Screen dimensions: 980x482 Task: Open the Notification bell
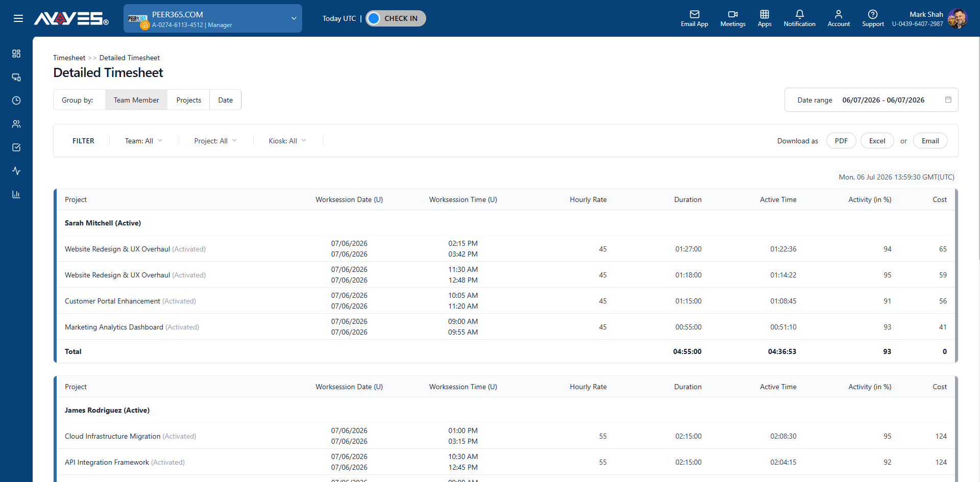pyautogui.click(x=799, y=18)
